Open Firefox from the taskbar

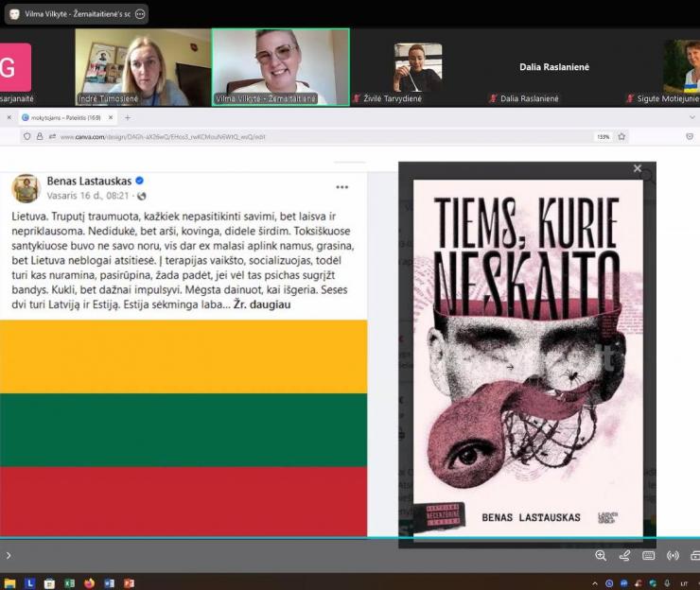click(89, 582)
